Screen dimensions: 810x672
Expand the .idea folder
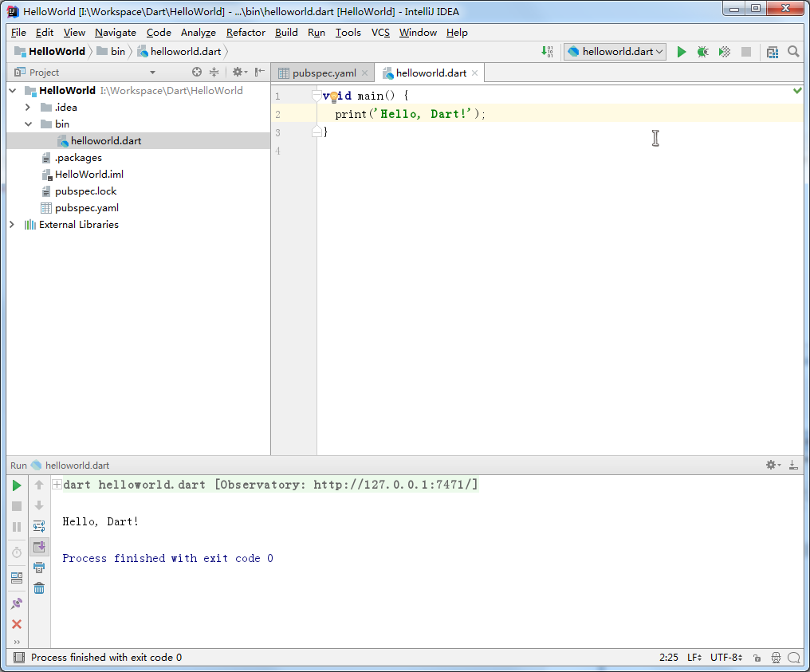point(28,108)
